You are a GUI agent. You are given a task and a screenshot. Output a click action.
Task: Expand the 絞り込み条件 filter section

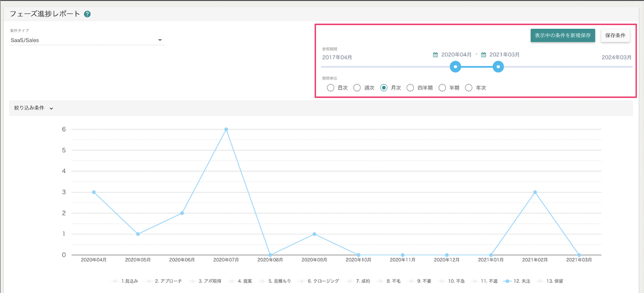33,108
